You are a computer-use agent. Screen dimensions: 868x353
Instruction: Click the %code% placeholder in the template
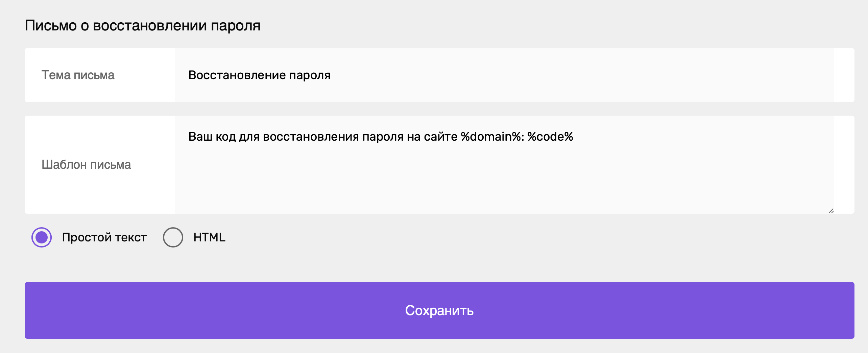pos(550,137)
